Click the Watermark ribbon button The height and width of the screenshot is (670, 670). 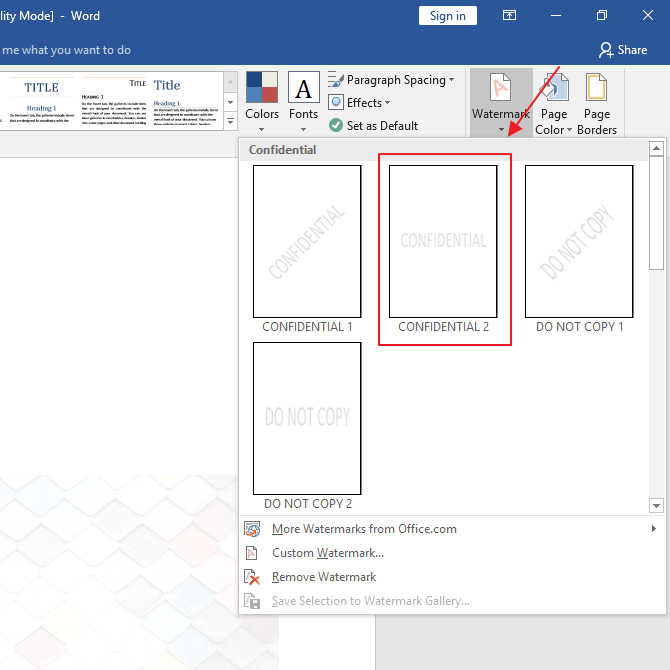pyautogui.click(x=501, y=103)
